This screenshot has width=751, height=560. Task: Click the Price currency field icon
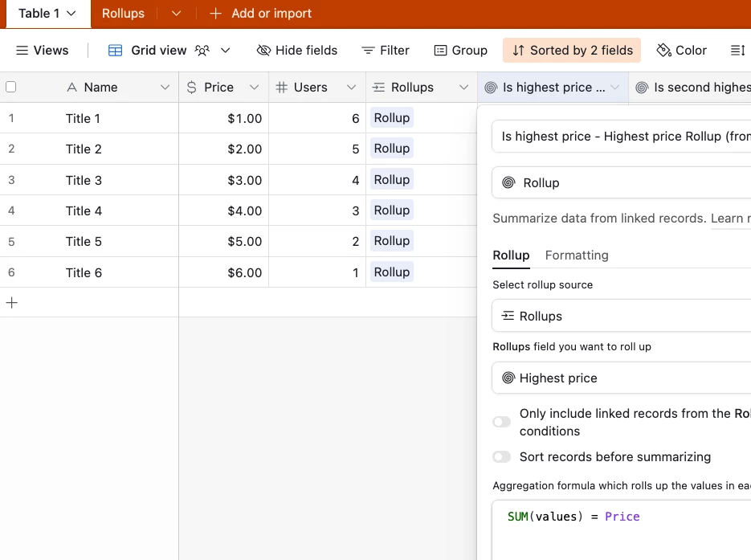pos(192,88)
